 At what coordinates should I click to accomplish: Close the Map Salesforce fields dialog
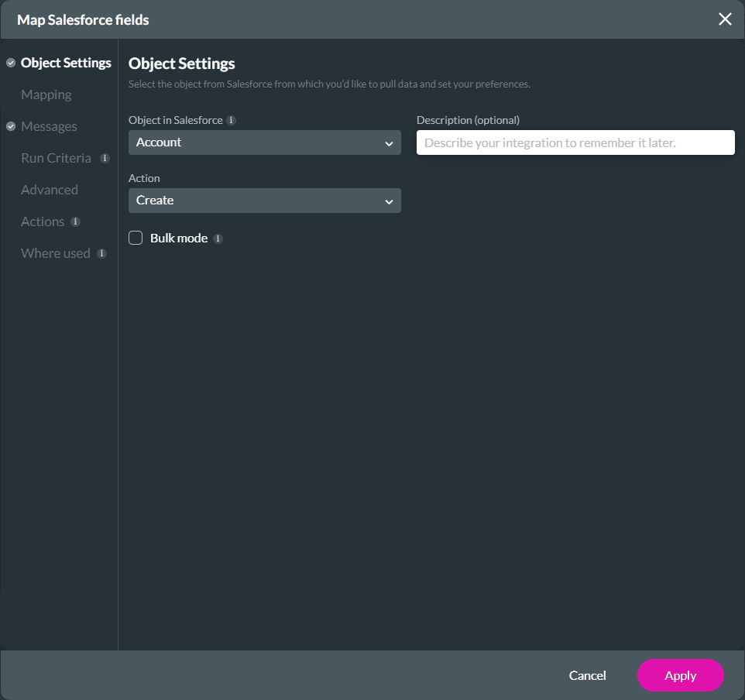coord(725,19)
